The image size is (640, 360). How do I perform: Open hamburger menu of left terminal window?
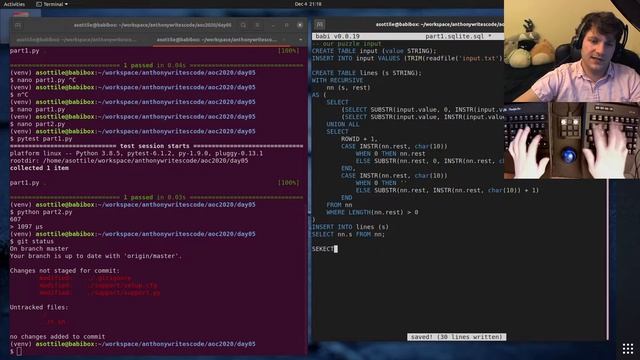[258, 25]
